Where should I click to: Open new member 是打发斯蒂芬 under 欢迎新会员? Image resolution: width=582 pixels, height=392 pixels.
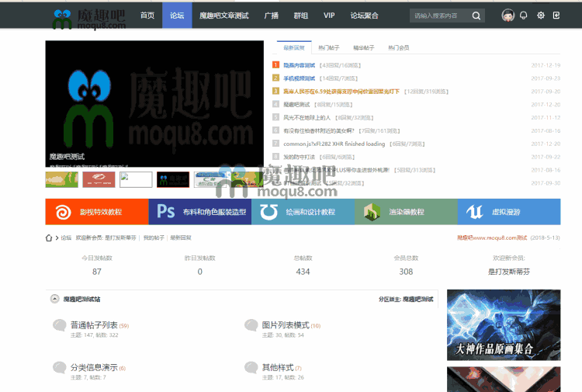509,272
